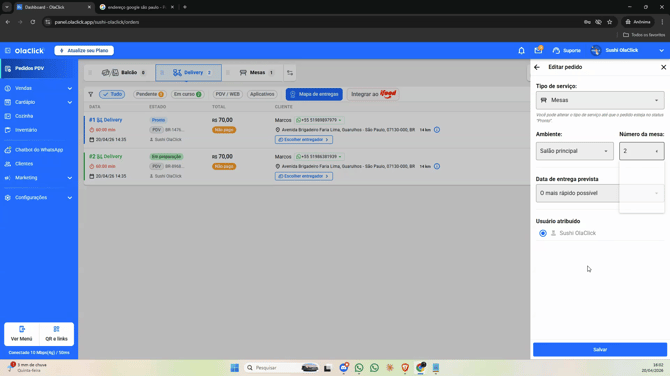Bookmark page with star icon

point(610,22)
